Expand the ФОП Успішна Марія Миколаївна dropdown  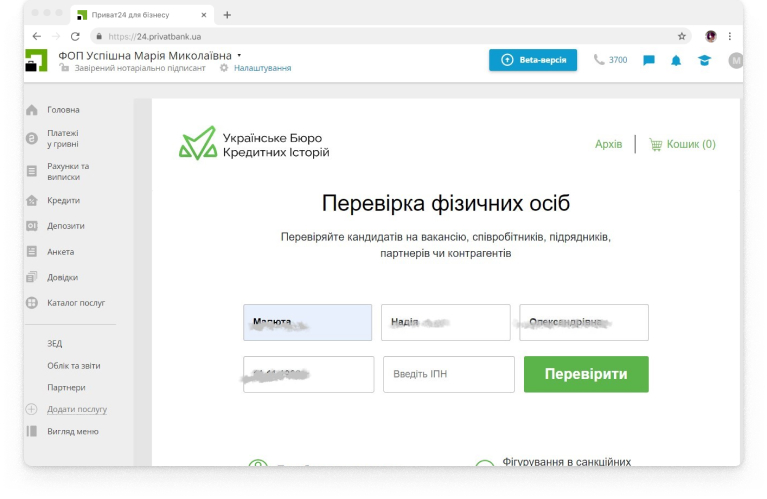(239, 55)
